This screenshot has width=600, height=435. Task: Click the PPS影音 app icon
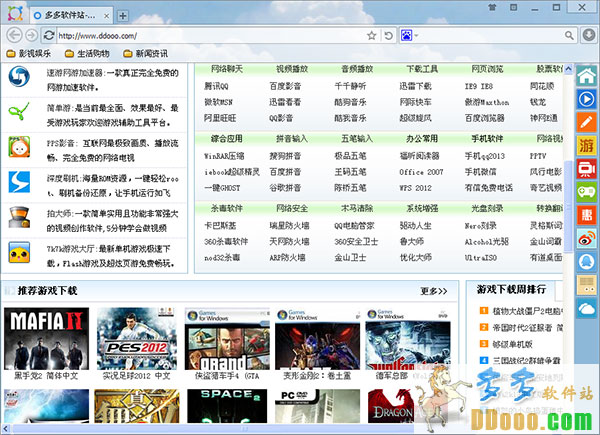19,147
